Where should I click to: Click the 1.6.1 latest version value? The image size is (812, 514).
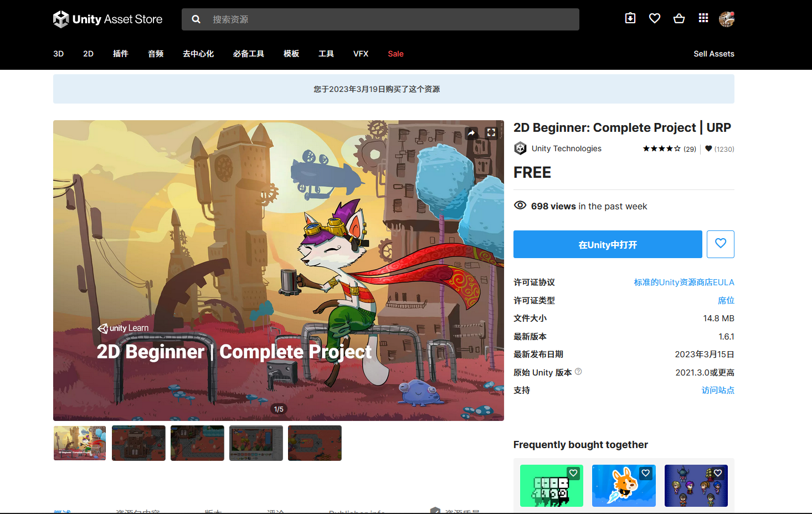(x=726, y=337)
